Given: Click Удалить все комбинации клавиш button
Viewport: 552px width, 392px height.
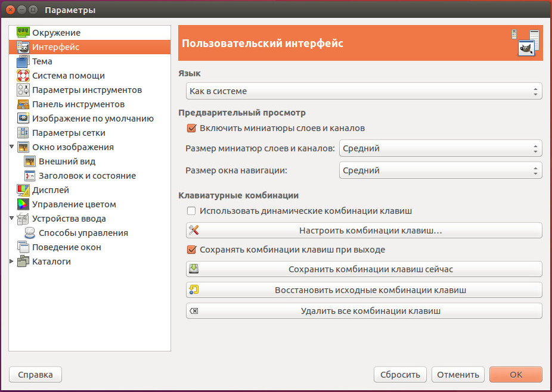Looking at the screenshot, I should pos(364,311).
